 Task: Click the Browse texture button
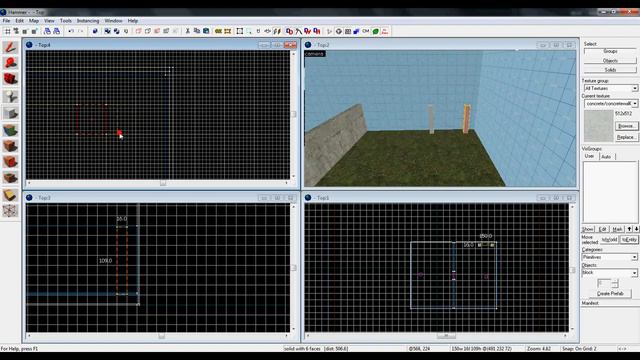pyautogui.click(x=626, y=126)
